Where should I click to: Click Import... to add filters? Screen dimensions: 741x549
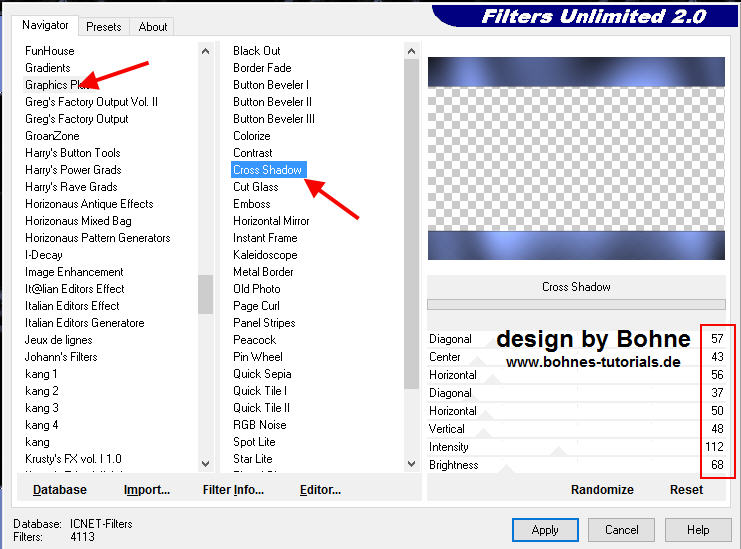[147, 490]
